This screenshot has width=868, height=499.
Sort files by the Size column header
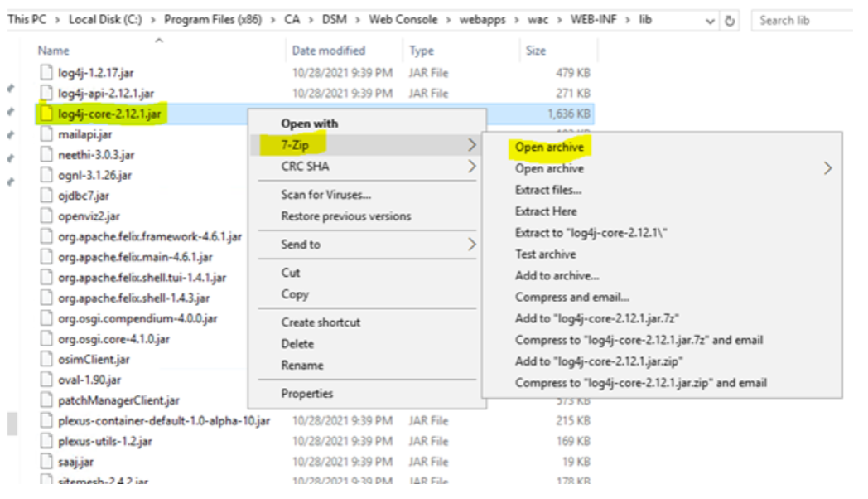tap(535, 51)
